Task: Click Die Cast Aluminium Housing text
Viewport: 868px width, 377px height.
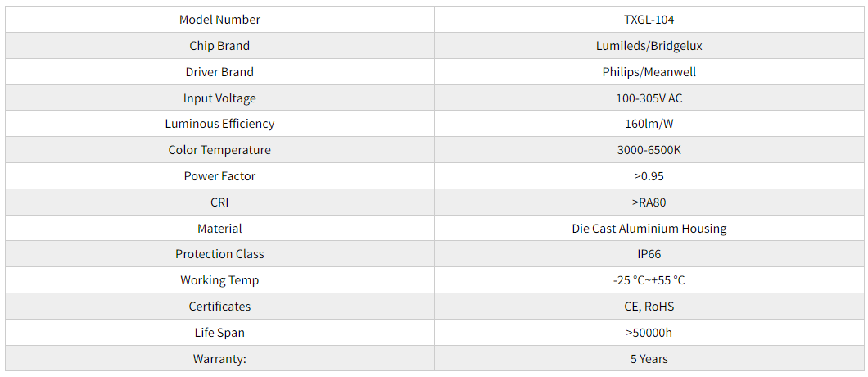Action: click(649, 228)
